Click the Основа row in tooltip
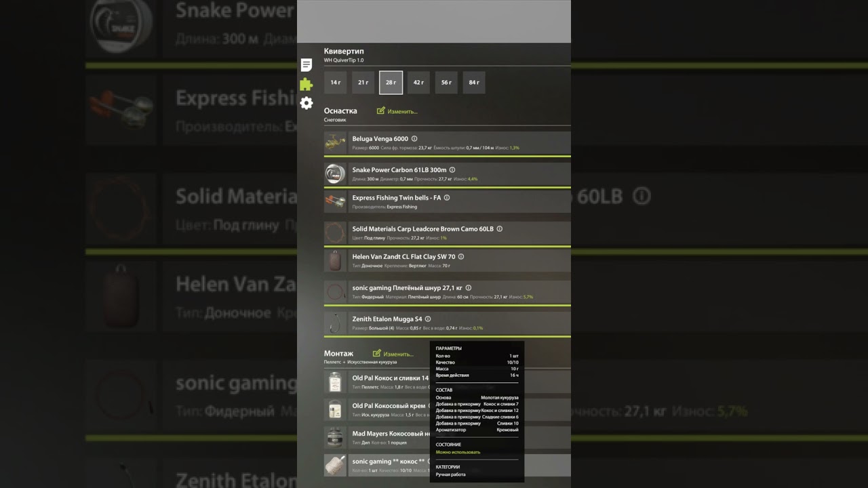This screenshot has width=868, height=488. tap(477, 398)
